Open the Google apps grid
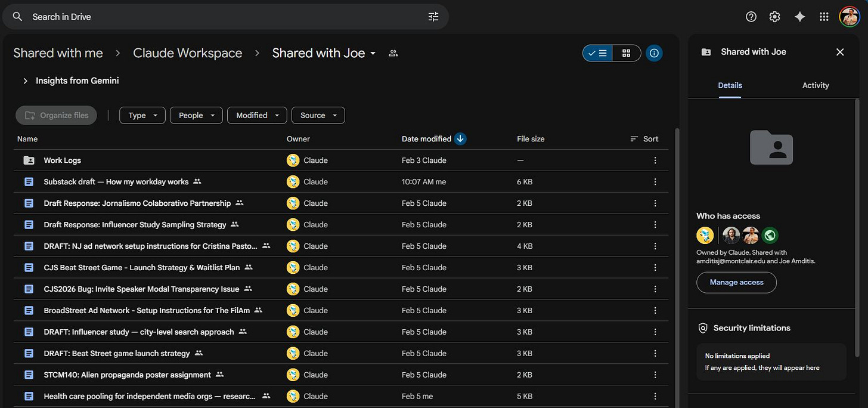 (x=824, y=17)
